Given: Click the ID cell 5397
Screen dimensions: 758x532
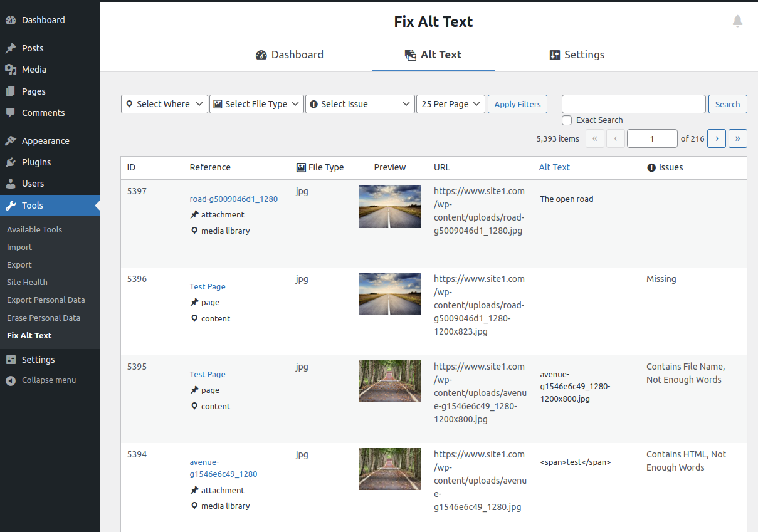Looking at the screenshot, I should [137, 191].
